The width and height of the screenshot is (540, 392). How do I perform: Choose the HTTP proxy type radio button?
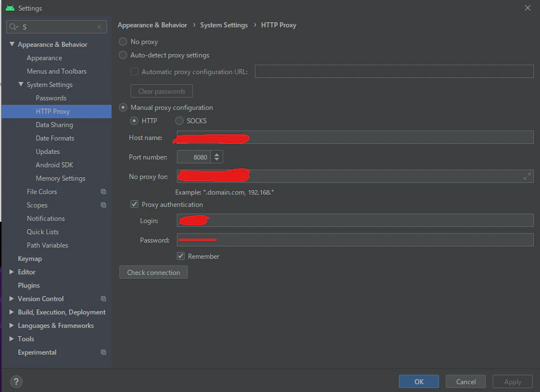(134, 121)
